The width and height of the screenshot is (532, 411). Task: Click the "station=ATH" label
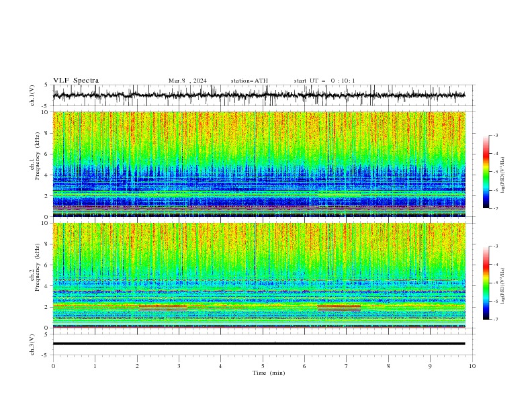(x=249, y=81)
